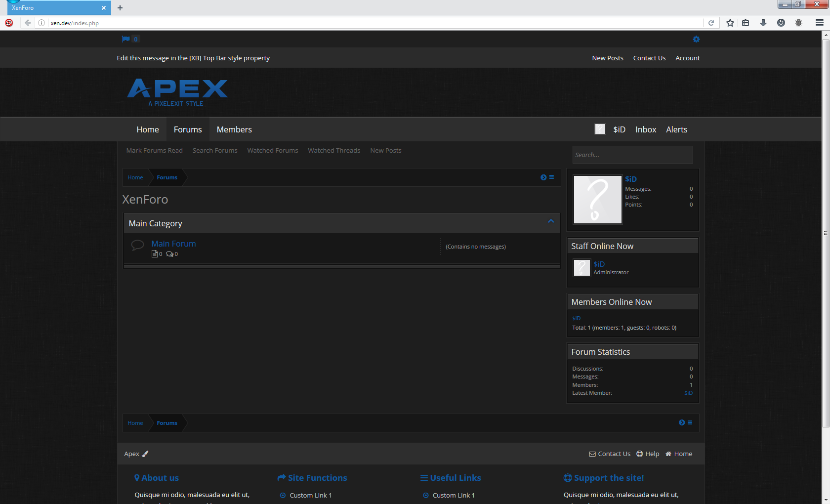
Task: Click $iD under Members Online Now
Action: coord(577,318)
